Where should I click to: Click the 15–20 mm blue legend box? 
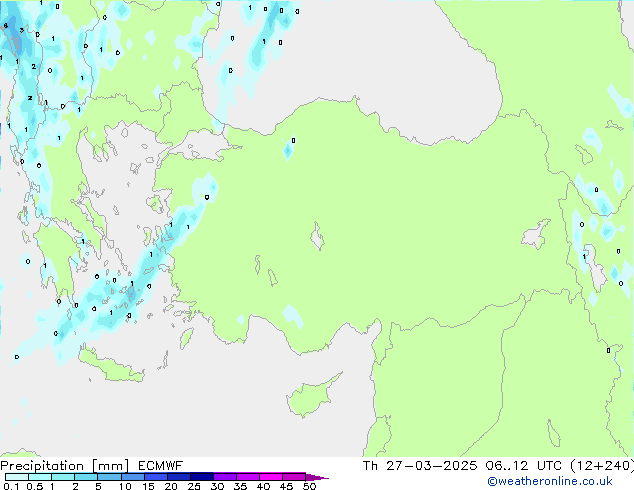[155, 477]
